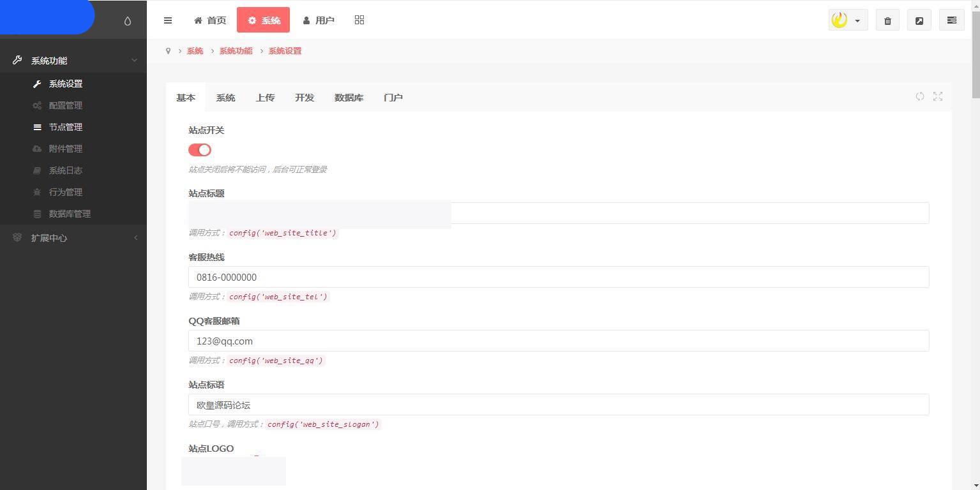
Task: Go to 首页 via the top navbar
Action: (x=209, y=20)
